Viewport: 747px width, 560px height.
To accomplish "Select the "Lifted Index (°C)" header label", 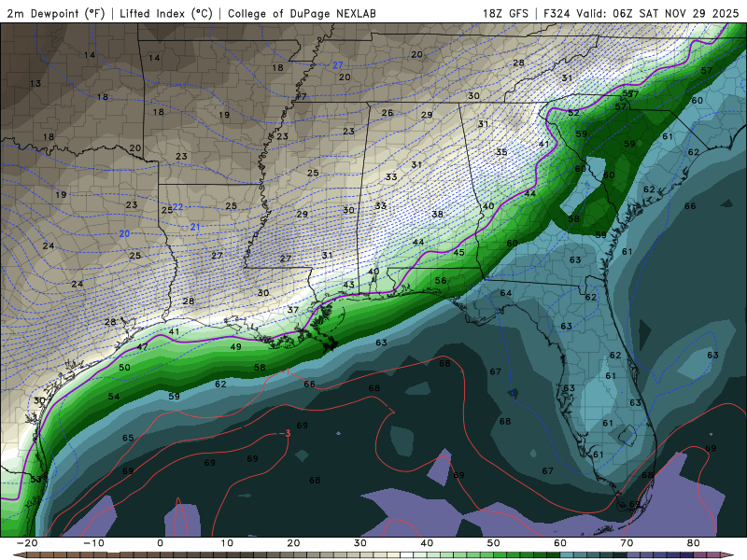I will coord(166,14).
